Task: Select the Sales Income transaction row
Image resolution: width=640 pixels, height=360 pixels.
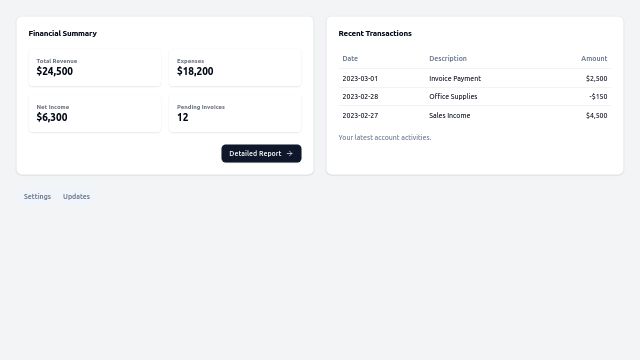Action: [475, 116]
